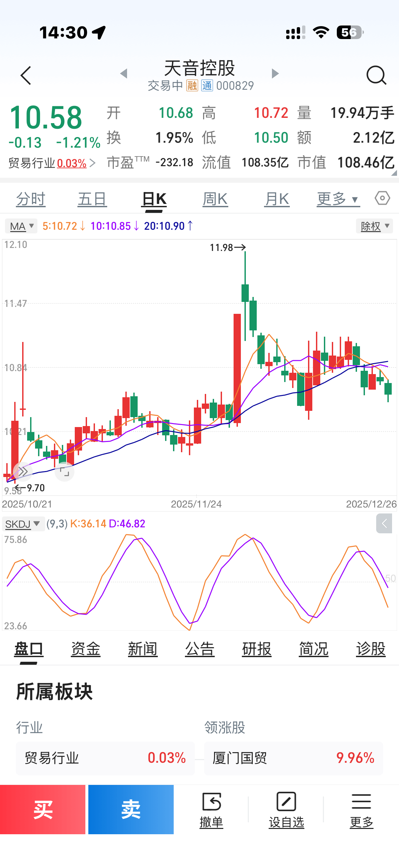Tap the K:36.14 indicator value
Screen dimensions: 399x868
[x=88, y=524]
